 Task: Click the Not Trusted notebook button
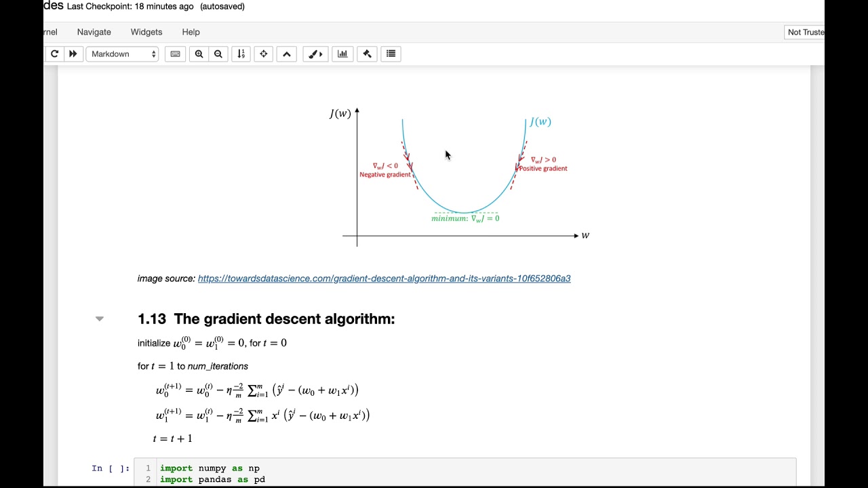805,32
